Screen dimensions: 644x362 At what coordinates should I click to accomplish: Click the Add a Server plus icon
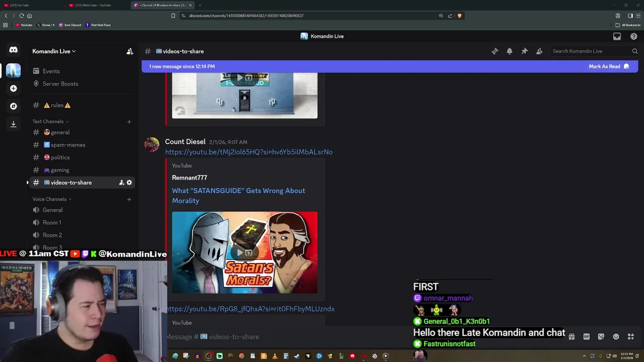point(14,88)
